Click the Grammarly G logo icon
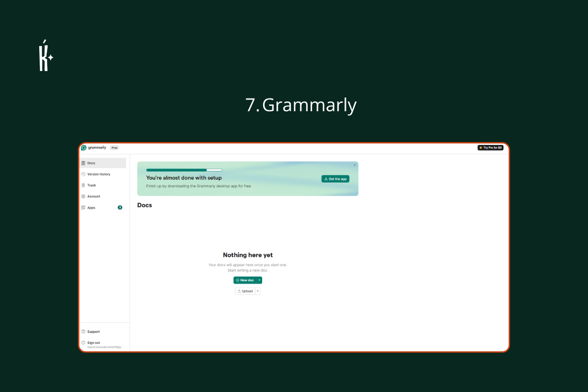588x392 pixels. 84,147
